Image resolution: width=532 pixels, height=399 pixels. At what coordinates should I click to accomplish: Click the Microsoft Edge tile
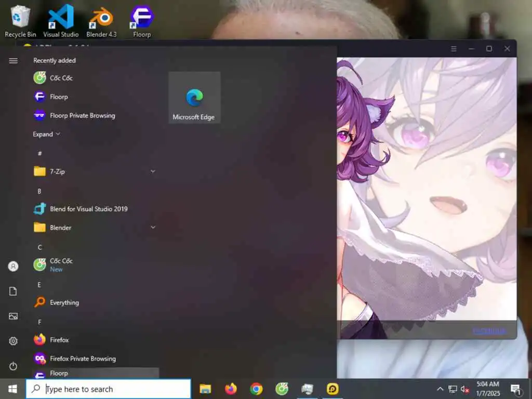pyautogui.click(x=194, y=98)
